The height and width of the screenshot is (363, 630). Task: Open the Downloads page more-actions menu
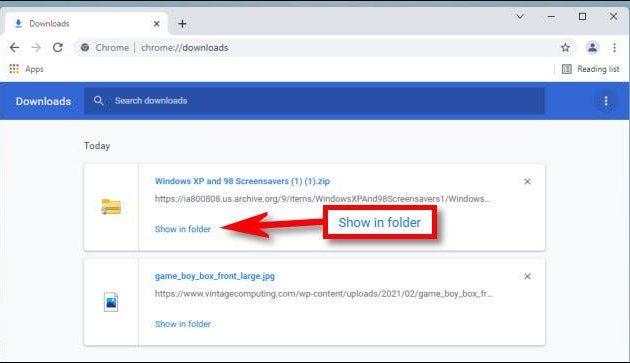pyautogui.click(x=606, y=101)
